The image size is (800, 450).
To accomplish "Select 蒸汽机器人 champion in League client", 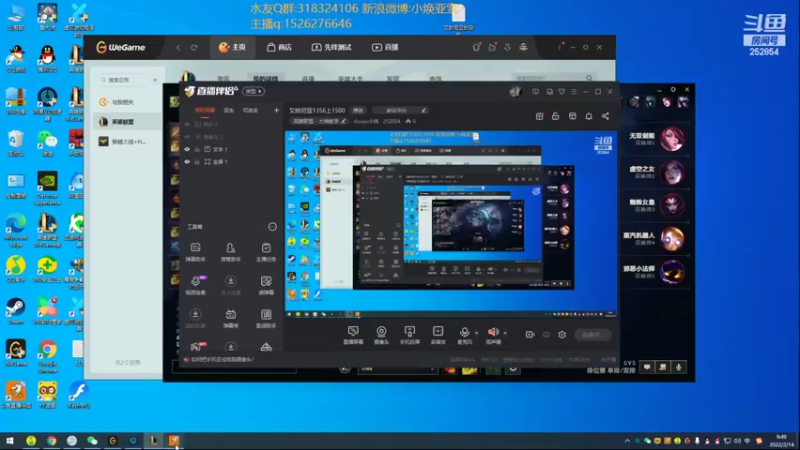I will coord(657,238).
